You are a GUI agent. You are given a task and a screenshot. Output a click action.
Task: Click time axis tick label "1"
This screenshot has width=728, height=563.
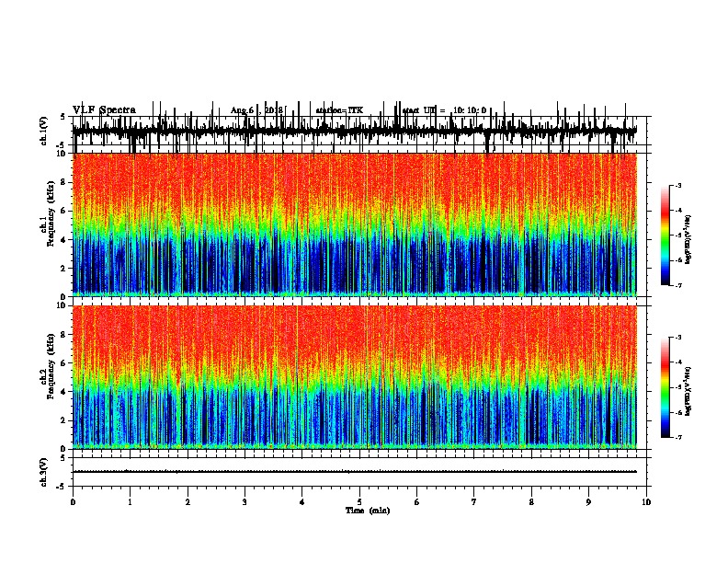tap(130, 502)
